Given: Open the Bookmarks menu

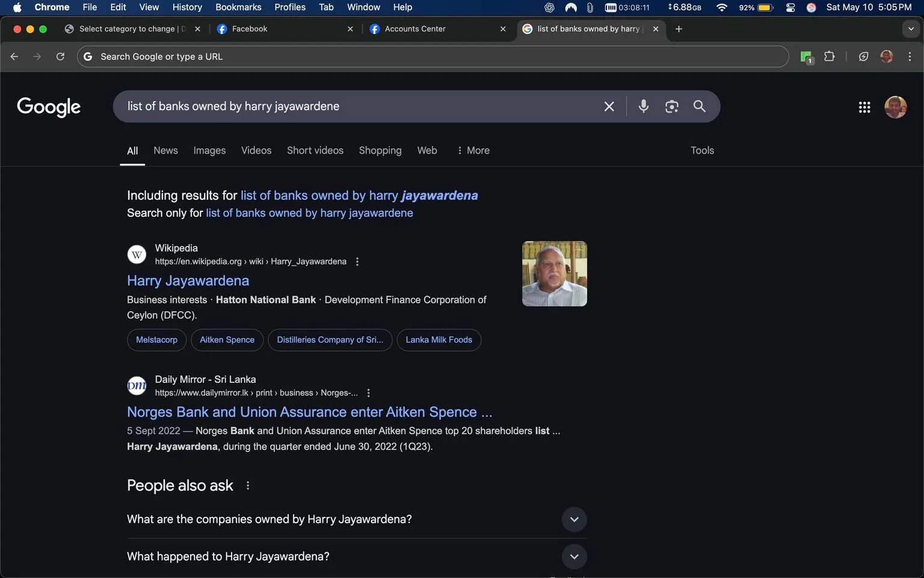Looking at the screenshot, I should pos(238,7).
